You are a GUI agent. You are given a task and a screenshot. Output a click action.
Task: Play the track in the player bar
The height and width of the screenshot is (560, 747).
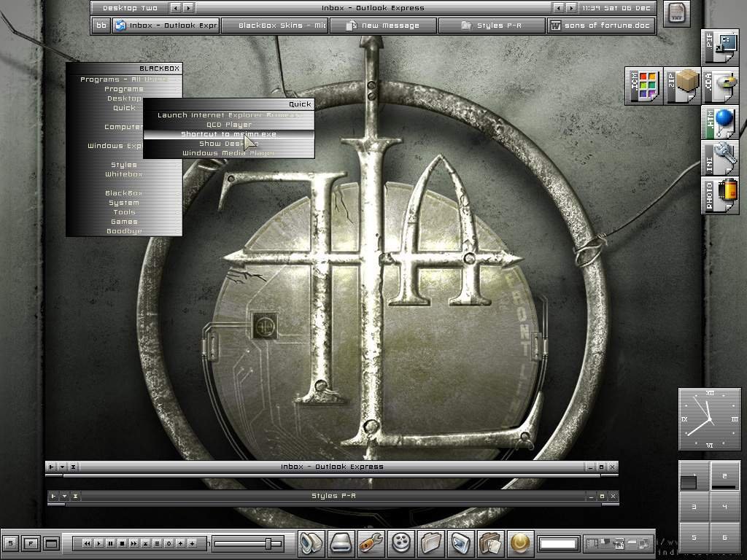98,543
